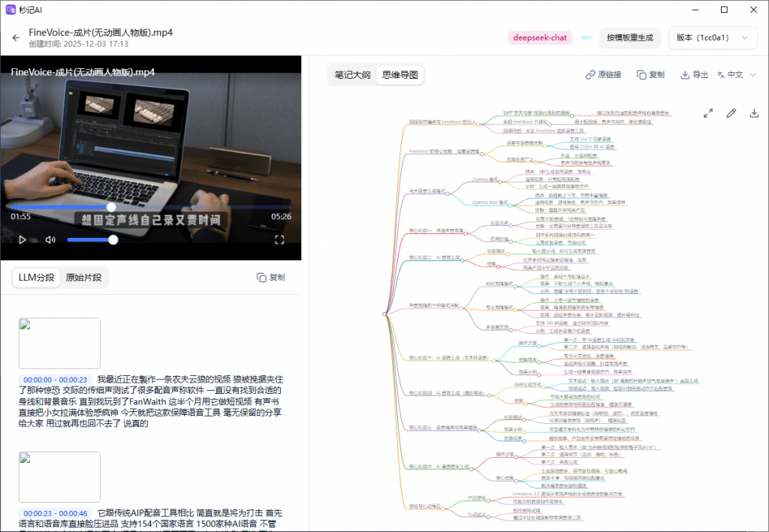769x532 pixels.
Task: Open the 中文 language dropdown
Action: 736,75
